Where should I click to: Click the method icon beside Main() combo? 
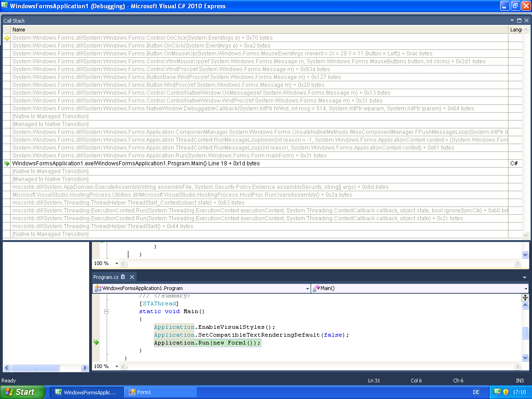pyautogui.click(x=316, y=288)
